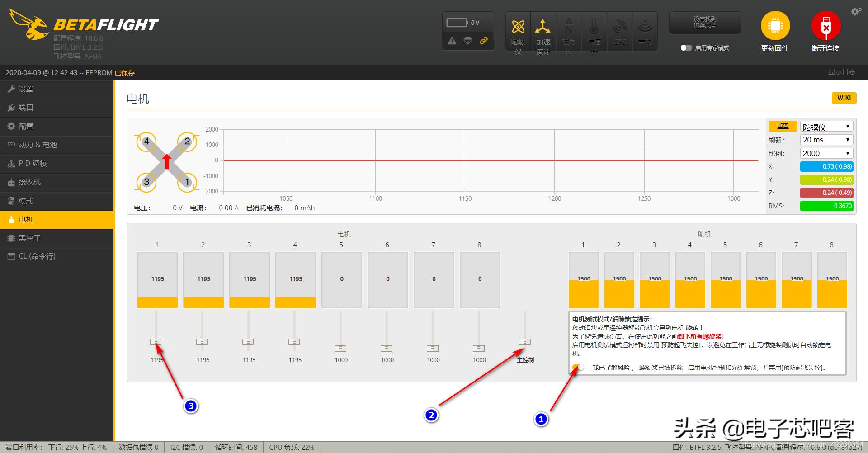868x453 pixels.
Task: Click the link status icon under battery
Action: click(484, 41)
